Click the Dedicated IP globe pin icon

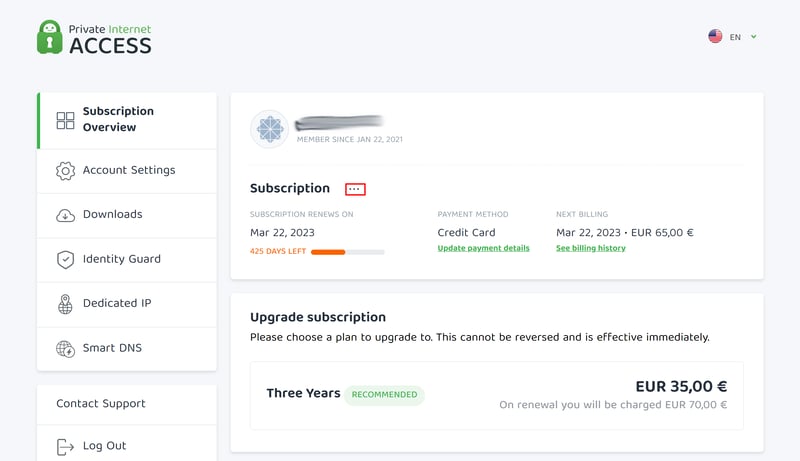(65, 304)
